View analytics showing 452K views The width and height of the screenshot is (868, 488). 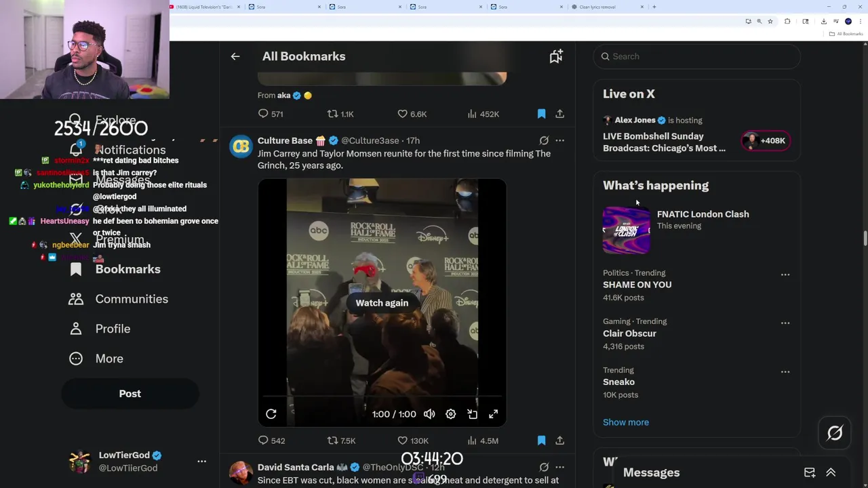click(x=483, y=114)
